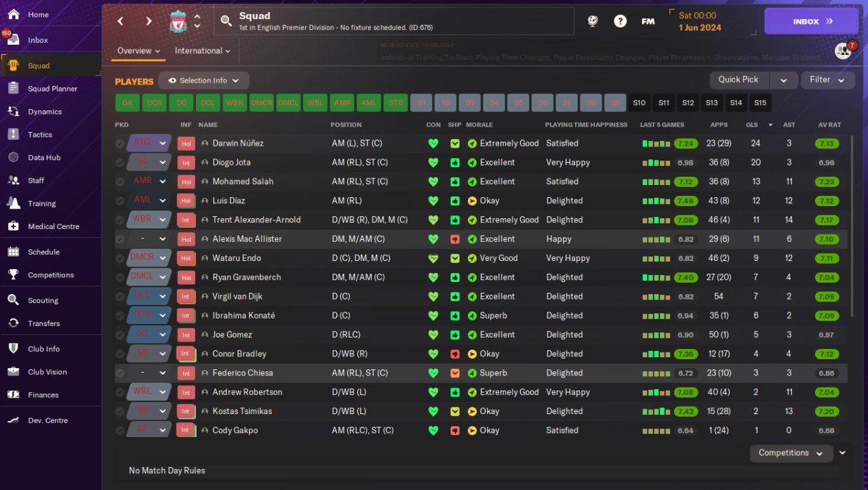
Task: Select the S10 substitute chip
Action: click(639, 103)
